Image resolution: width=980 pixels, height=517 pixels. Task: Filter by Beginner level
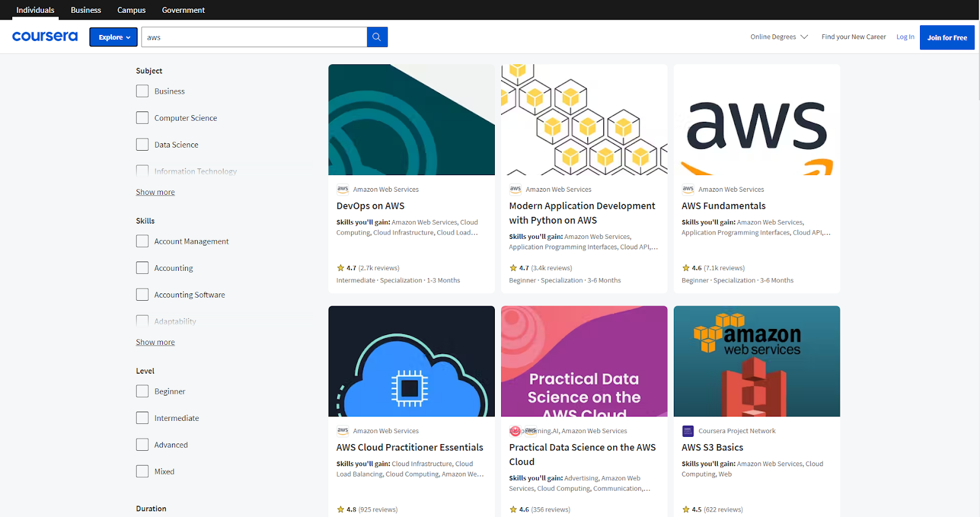[142, 391]
